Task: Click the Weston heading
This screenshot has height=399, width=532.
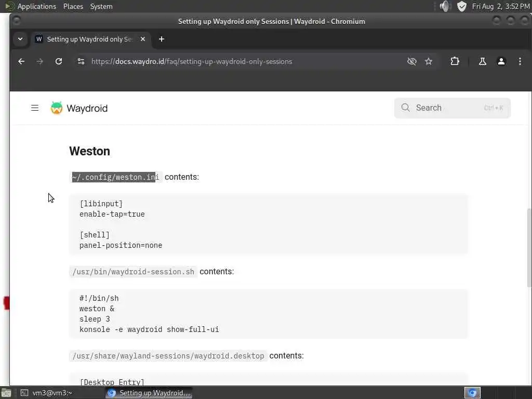Action: [89, 151]
